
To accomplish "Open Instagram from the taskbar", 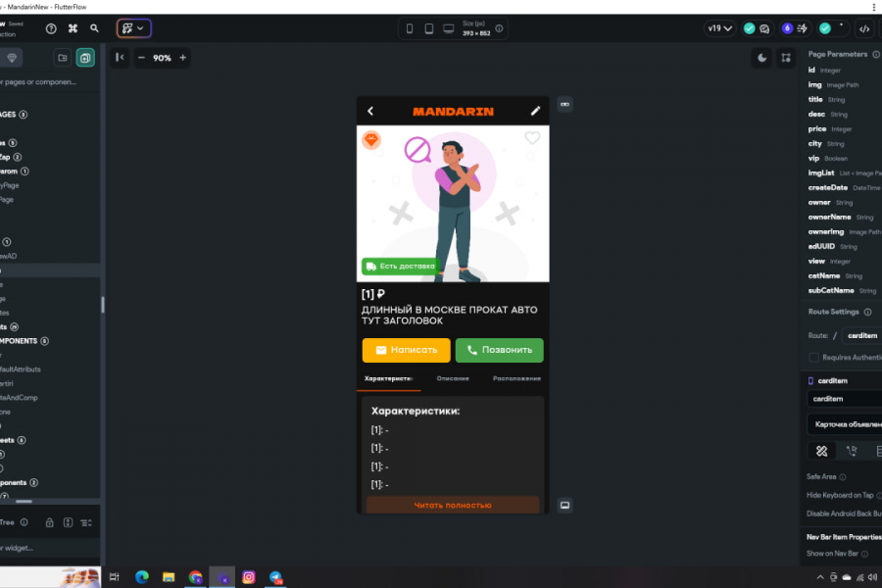I will 249,577.
